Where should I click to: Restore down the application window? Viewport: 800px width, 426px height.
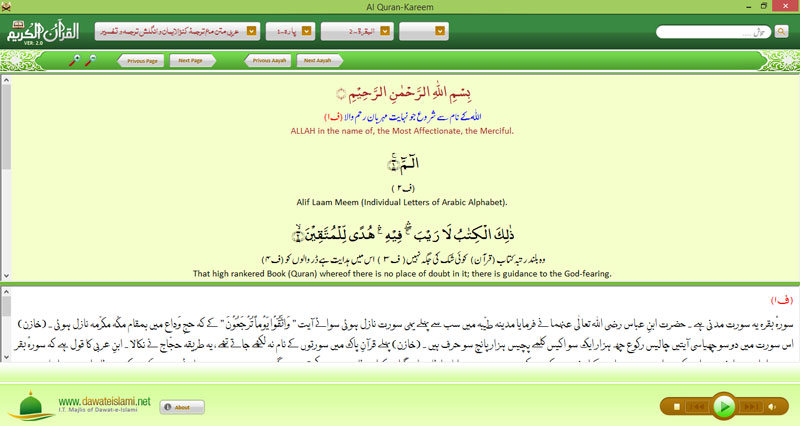(x=764, y=7)
